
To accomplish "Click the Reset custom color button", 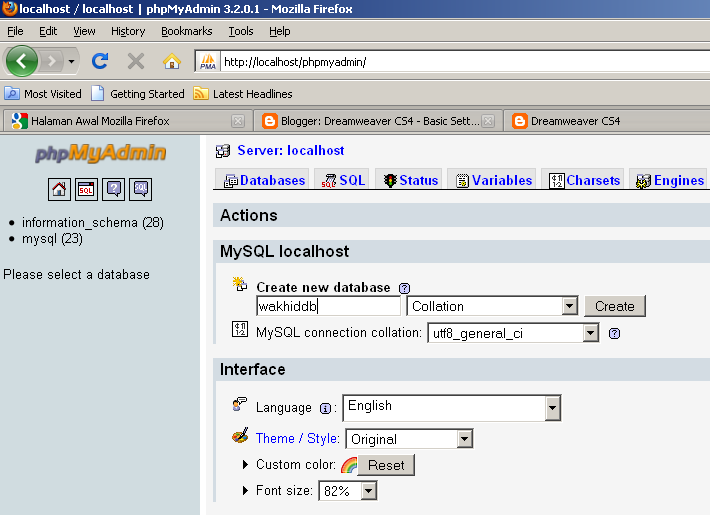I will tap(386, 465).
